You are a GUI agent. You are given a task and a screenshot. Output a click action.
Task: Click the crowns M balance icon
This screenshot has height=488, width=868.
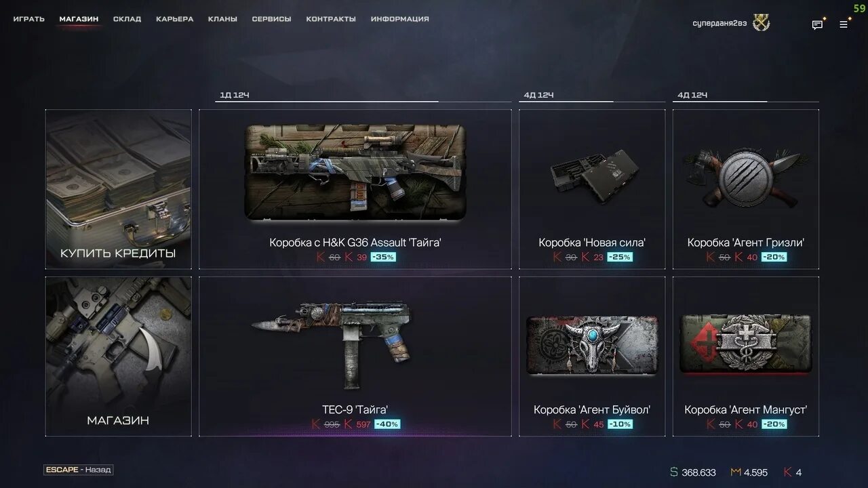tap(736, 472)
